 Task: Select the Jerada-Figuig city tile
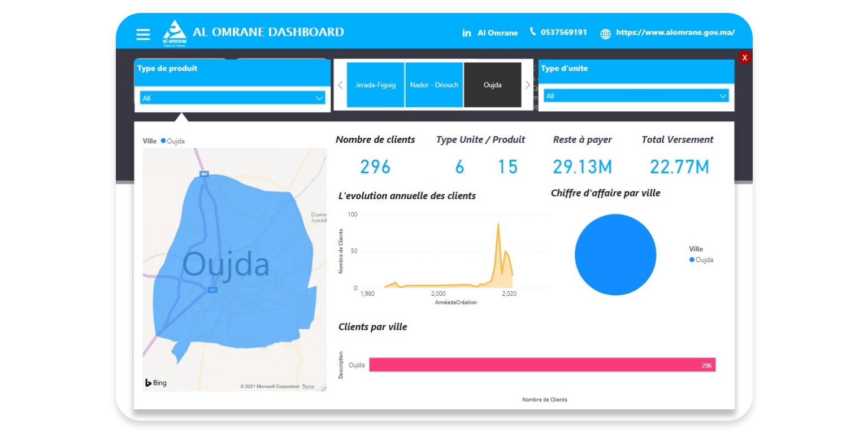click(x=375, y=85)
